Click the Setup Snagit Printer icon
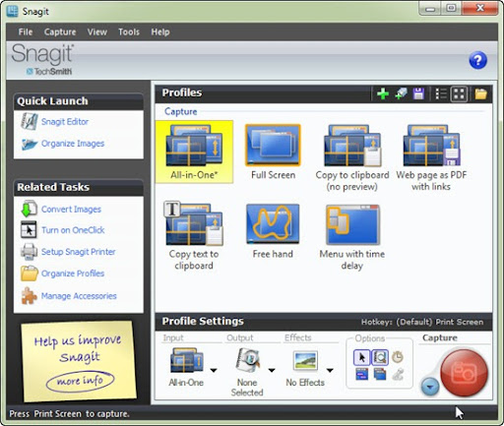Screen dimensions: 504x426 coord(30,252)
